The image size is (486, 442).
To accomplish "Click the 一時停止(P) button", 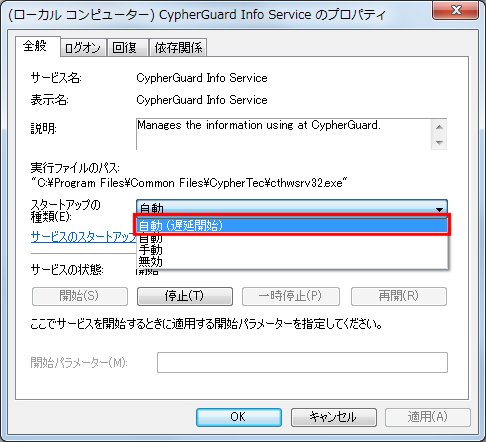I will pyautogui.click(x=291, y=296).
